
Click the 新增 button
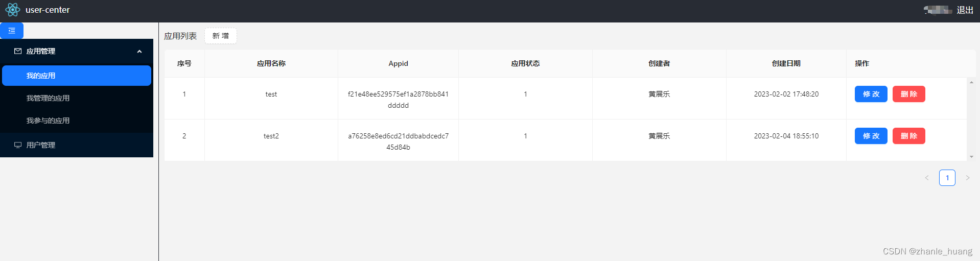[x=221, y=36]
